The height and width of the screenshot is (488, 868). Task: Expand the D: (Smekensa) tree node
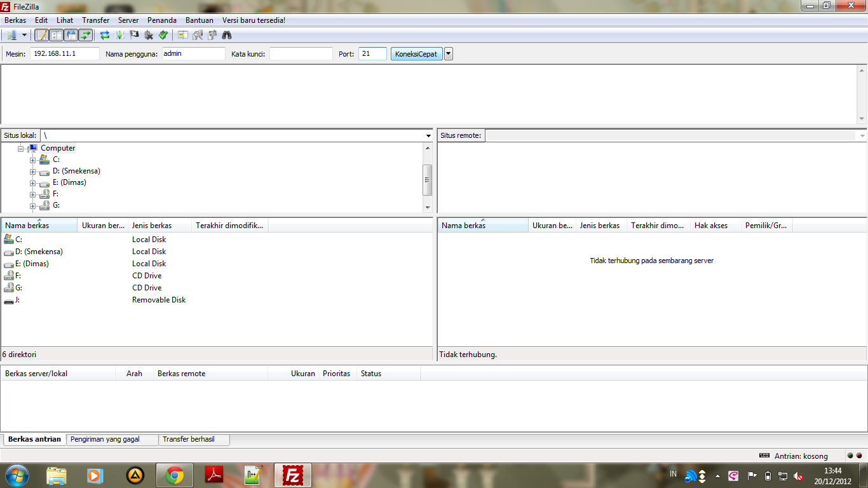pyautogui.click(x=32, y=172)
